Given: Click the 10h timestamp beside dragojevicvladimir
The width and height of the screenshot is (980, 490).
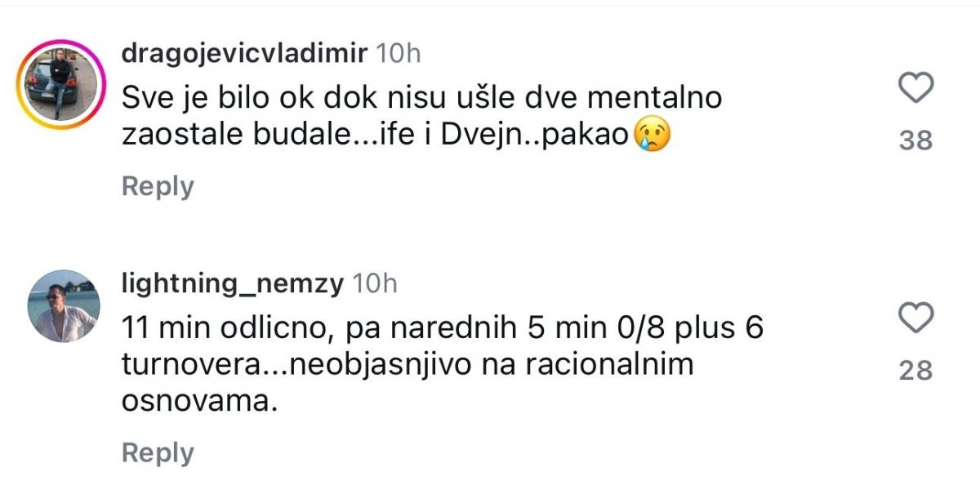Looking at the screenshot, I should (399, 54).
